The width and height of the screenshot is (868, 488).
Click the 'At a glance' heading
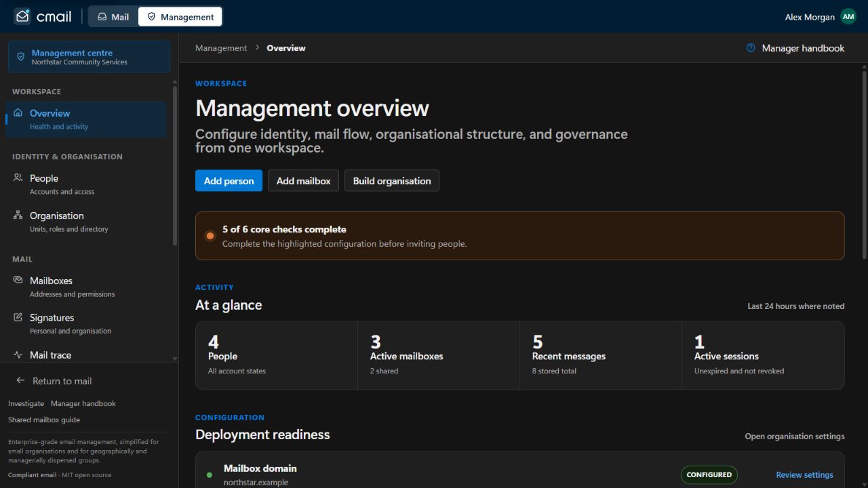tap(229, 306)
